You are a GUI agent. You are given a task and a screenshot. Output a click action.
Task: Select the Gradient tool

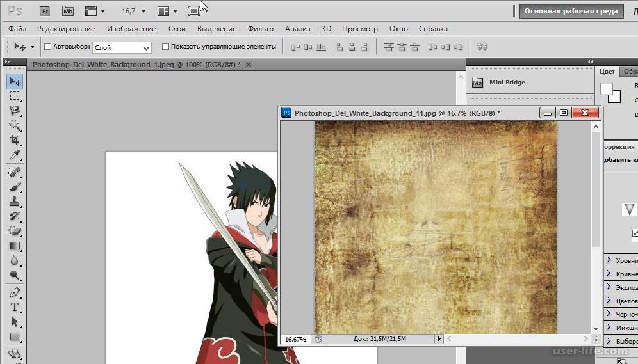pyautogui.click(x=15, y=246)
